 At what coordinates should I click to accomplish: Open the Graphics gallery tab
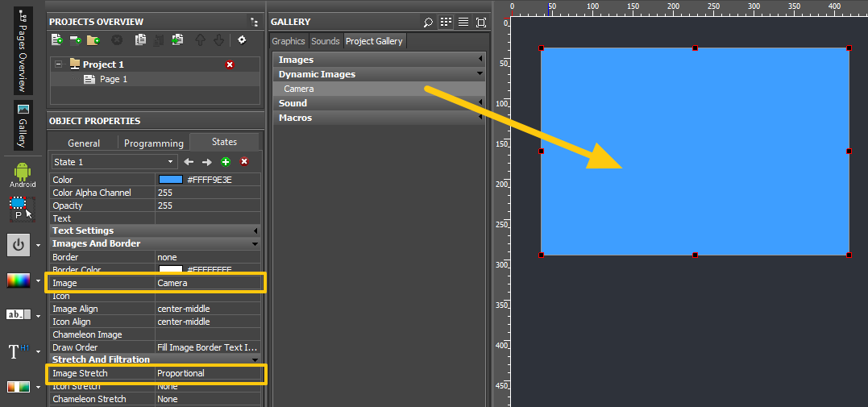pos(288,41)
